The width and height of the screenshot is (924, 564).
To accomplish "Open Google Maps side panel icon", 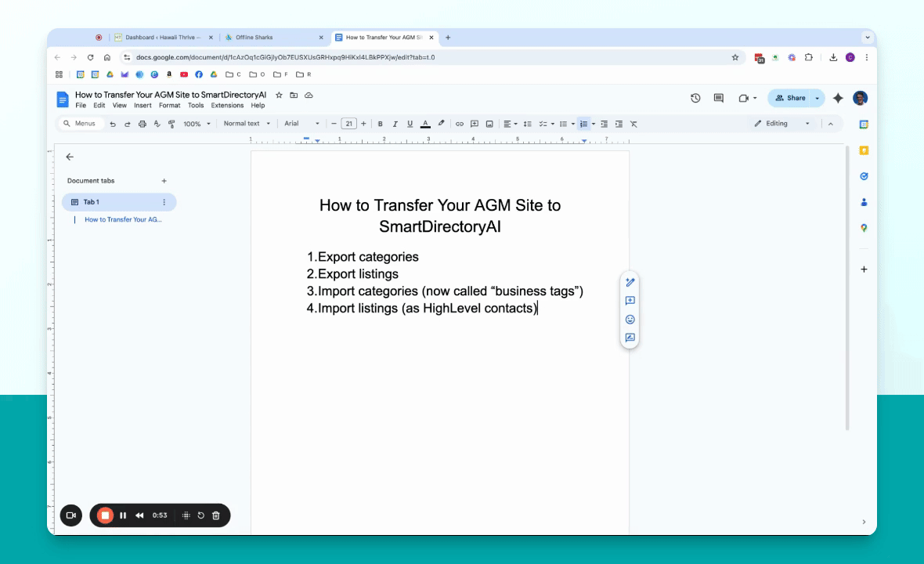I will 864,228.
